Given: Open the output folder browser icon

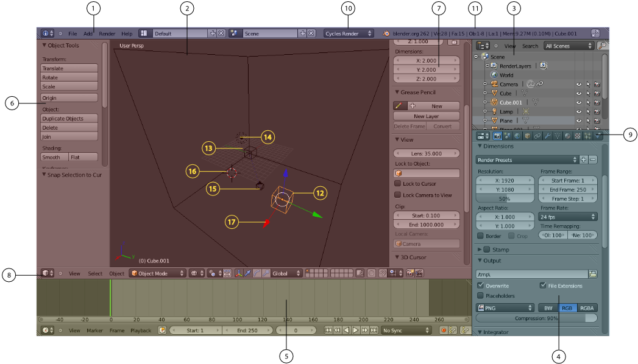Looking at the screenshot, I should pyautogui.click(x=593, y=275).
